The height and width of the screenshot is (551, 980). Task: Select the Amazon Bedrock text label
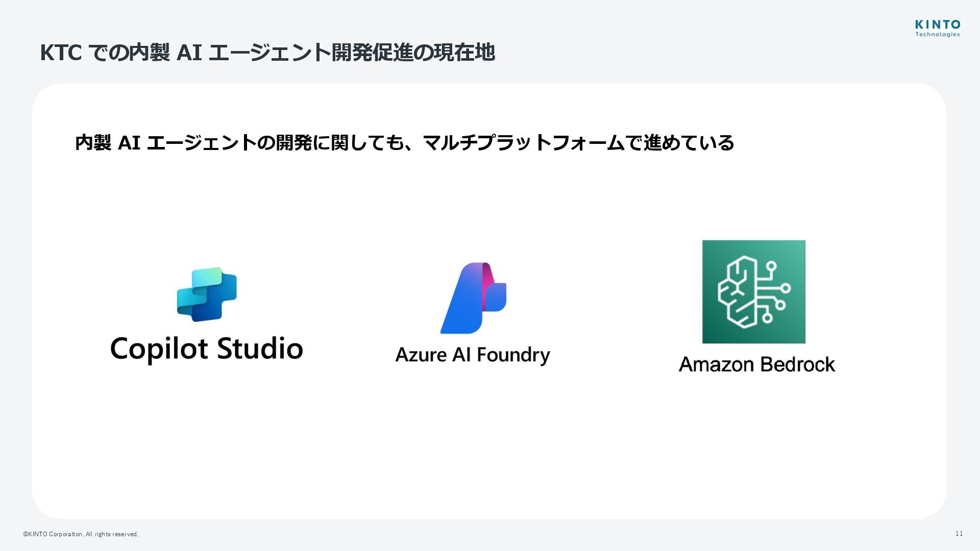(756, 364)
